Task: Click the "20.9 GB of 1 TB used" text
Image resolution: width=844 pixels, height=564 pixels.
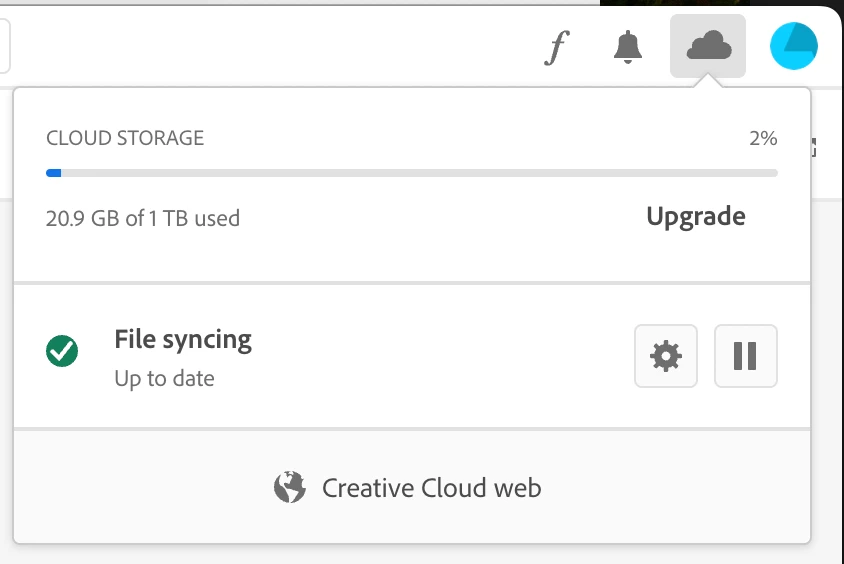Action: (x=143, y=218)
